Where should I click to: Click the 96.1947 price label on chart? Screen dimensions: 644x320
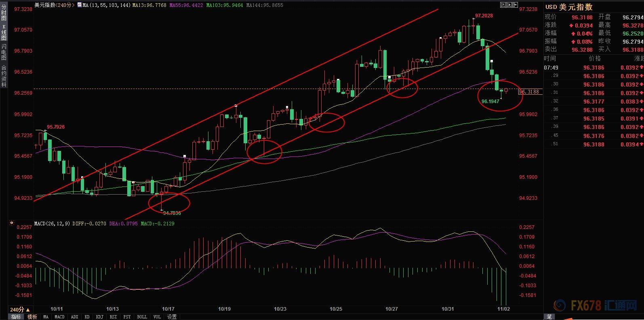[490, 102]
